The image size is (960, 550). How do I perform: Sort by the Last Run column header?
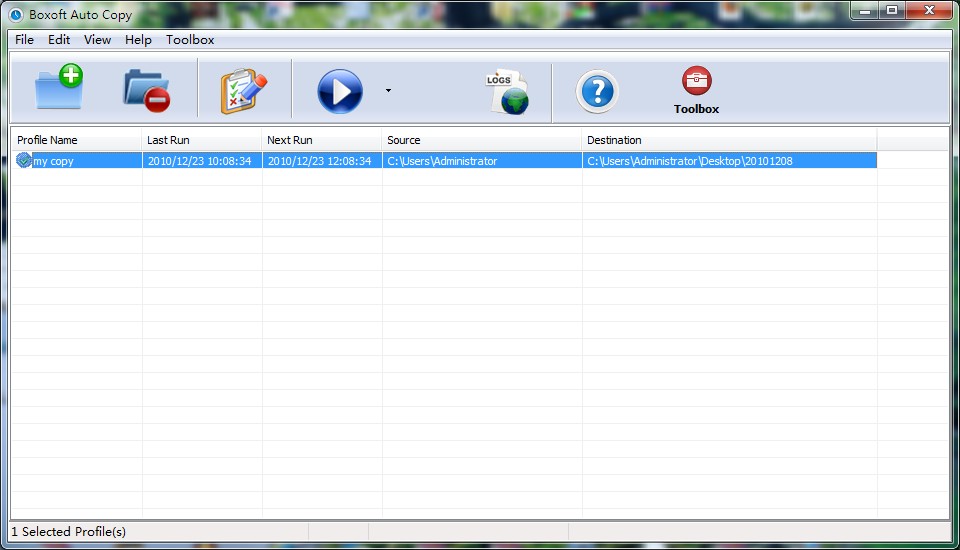(x=201, y=140)
